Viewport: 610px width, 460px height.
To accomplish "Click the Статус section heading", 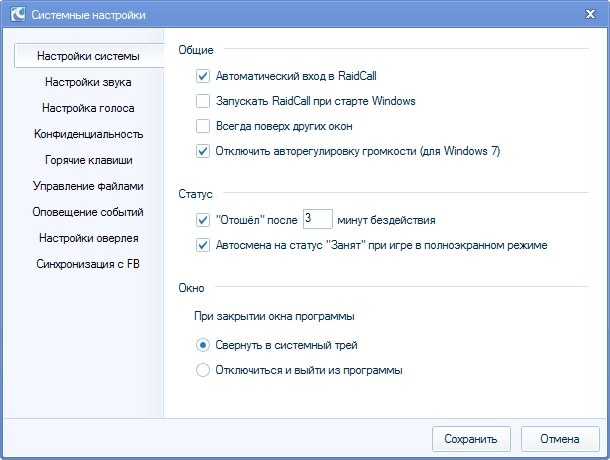I will tap(195, 194).
